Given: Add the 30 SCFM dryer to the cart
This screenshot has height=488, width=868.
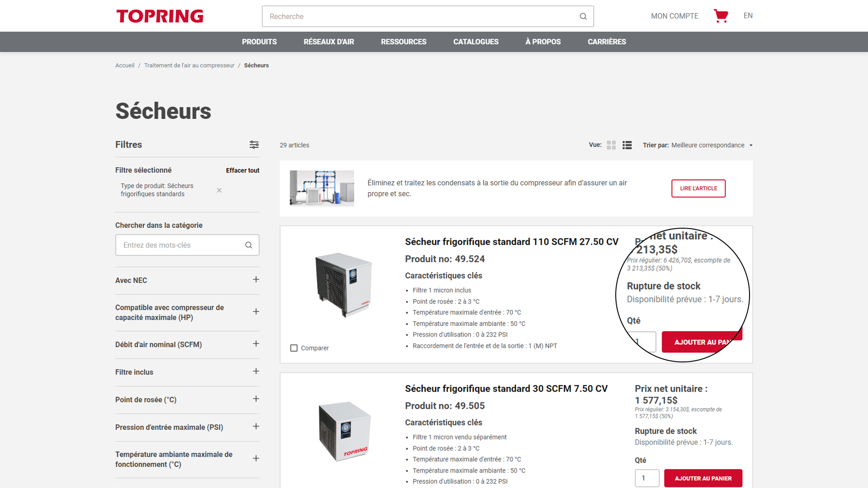Looking at the screenshot, I should pos(703,478).
